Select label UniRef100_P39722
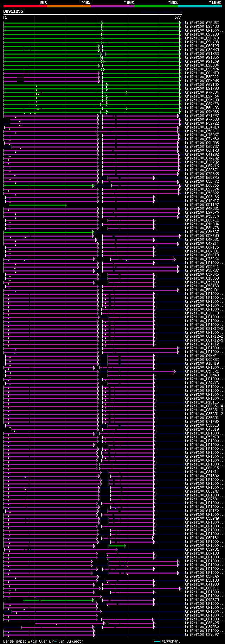The width and height of the screenshot is (225, 644). (x=202, y=124)
